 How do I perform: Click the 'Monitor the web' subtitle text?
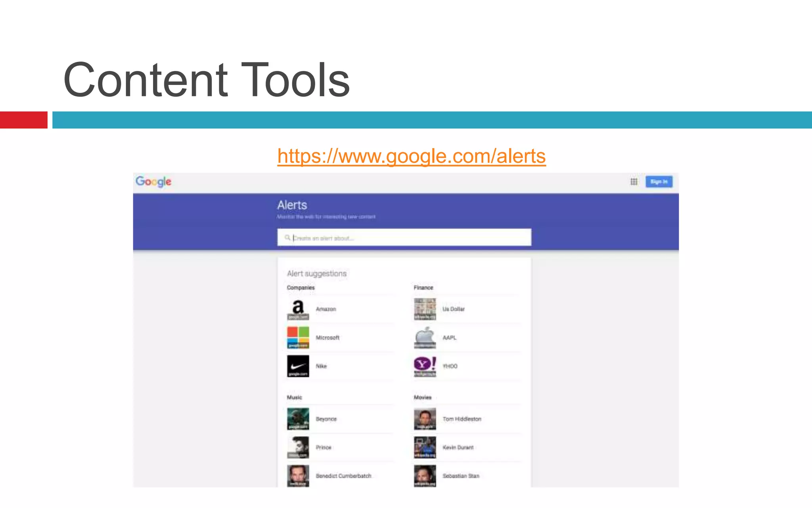pyautogui.click(x=326, y=217)
